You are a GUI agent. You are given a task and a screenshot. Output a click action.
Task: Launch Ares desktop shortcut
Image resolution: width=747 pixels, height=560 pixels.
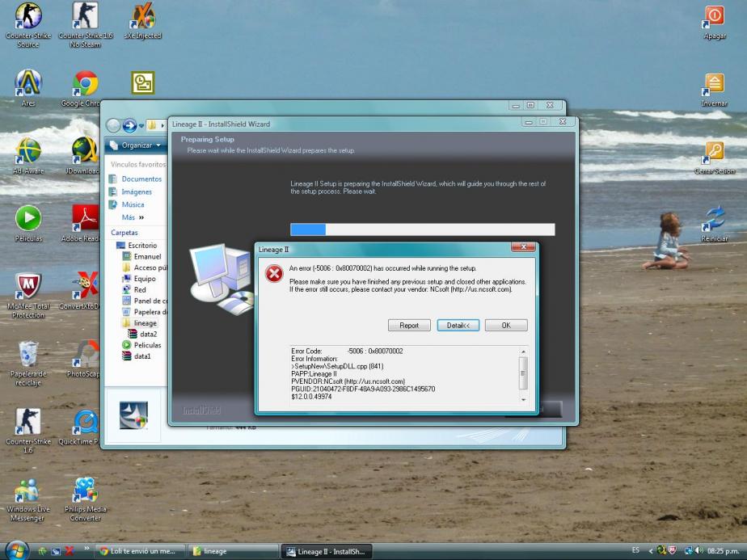click(x=28, y=88)
